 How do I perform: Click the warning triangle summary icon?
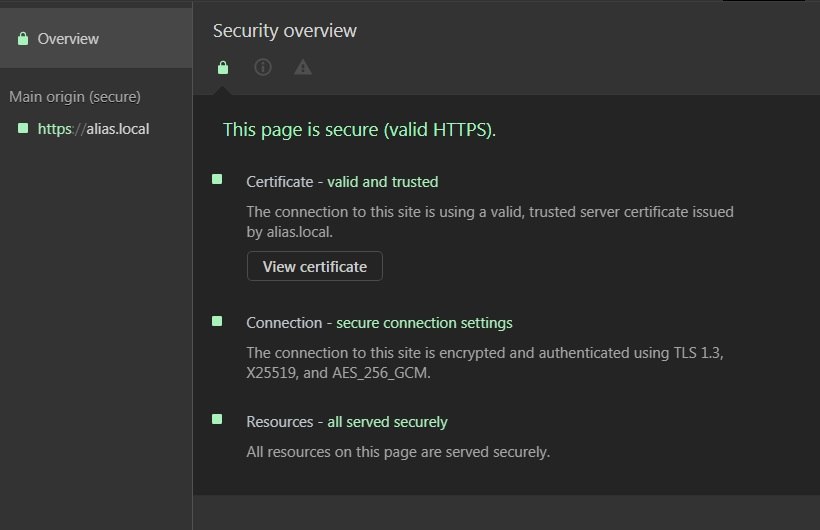[303, 67]
